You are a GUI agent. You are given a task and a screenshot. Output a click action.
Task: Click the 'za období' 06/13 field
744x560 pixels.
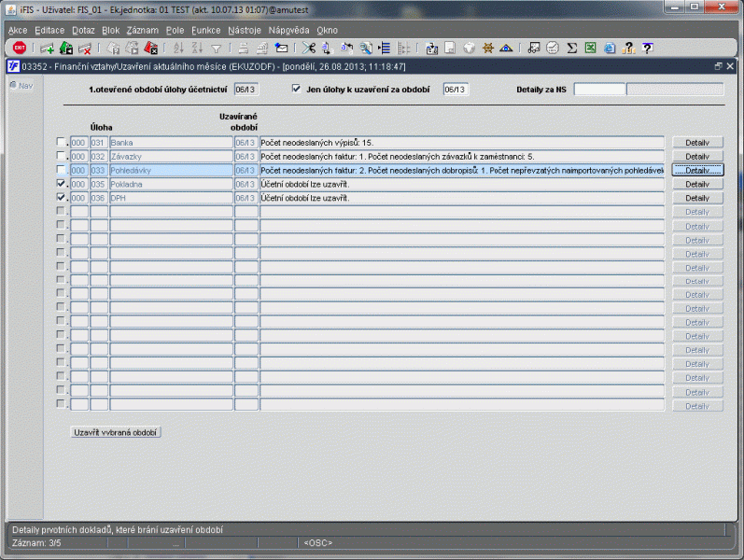[x=456, y=90]
